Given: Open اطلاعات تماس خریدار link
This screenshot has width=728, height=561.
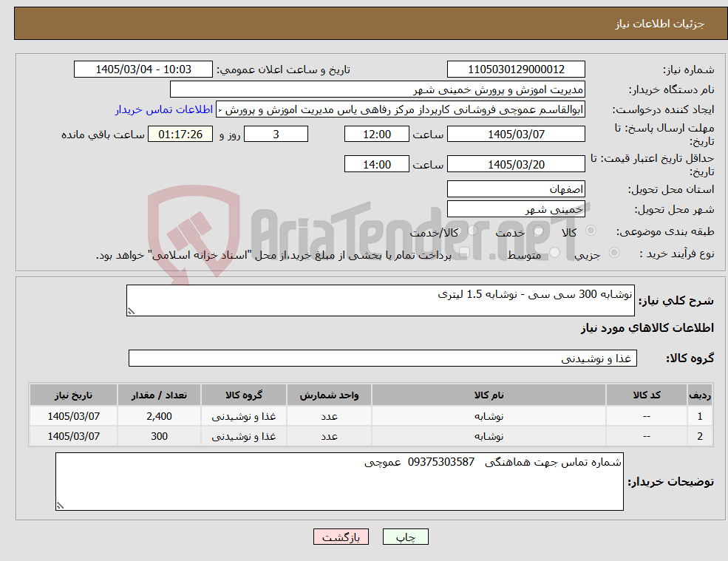Looking at the screenshot, I should pos(164,109).
